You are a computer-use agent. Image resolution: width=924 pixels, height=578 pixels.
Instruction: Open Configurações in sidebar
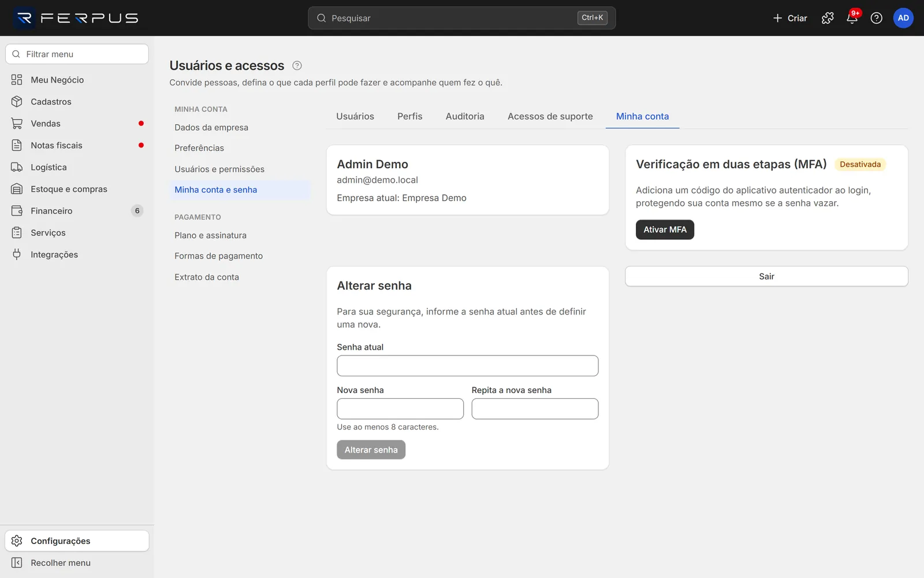tap(77, 541)
